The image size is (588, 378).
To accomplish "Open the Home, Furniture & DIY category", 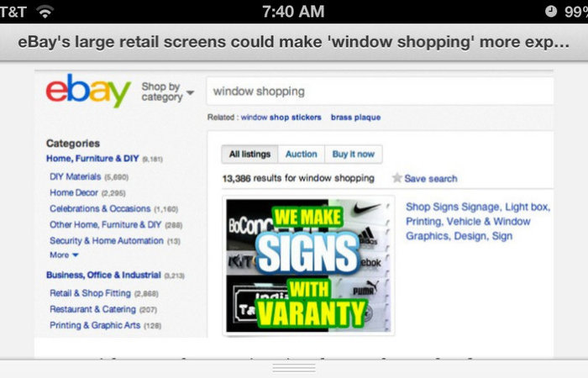I will pos(92,159).
